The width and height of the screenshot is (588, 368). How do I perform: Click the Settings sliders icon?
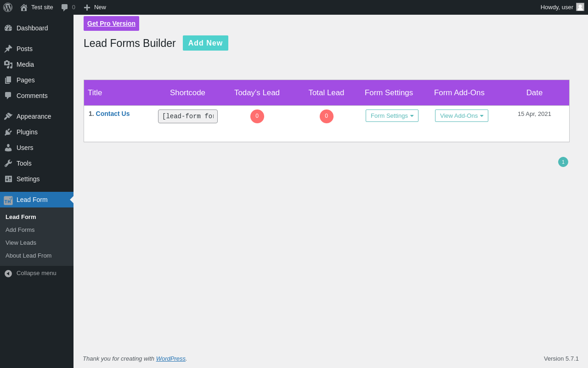[8, 179]
